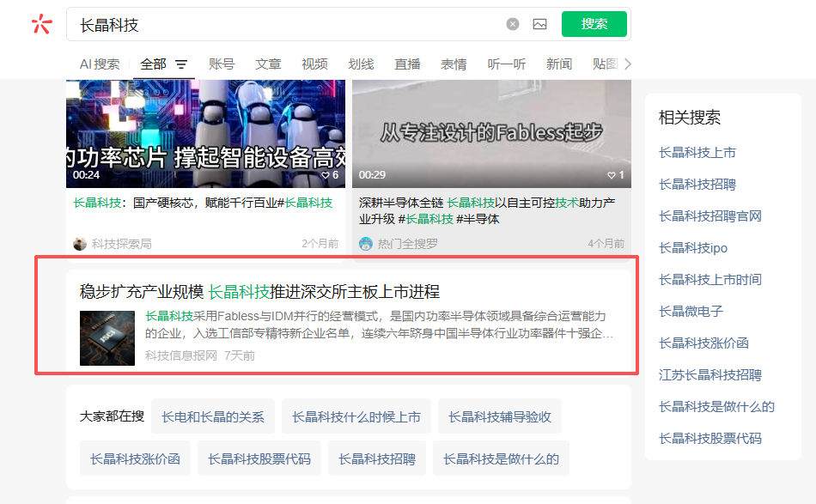Click the source 科技信息报网
Viewport: 816px width, 504px height.
click(180, 355)
